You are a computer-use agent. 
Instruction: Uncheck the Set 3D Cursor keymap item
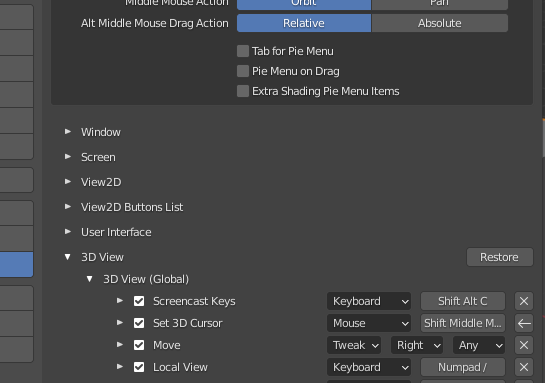coord(139,323)
